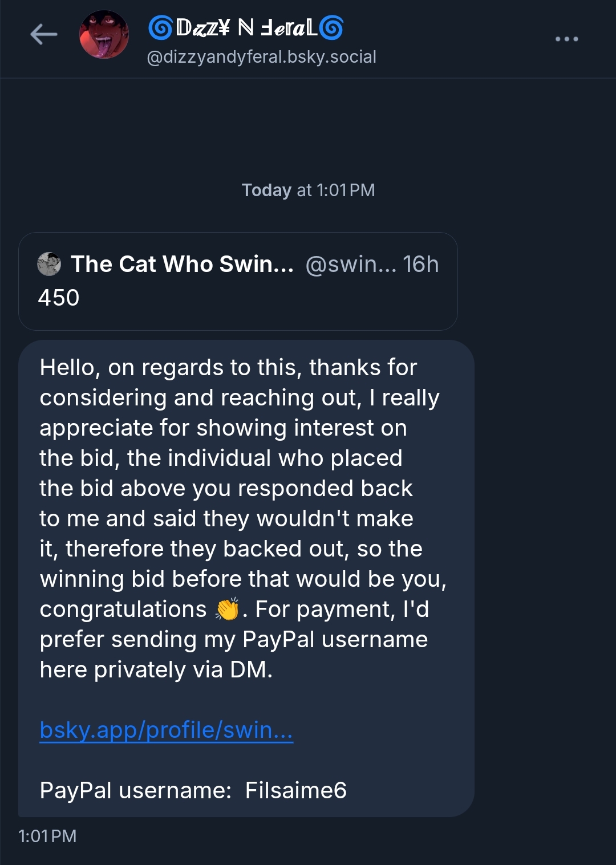Open the three-dot conversation options menu
Viewport: 616px width, 865px height.
(x=566, y=39)
